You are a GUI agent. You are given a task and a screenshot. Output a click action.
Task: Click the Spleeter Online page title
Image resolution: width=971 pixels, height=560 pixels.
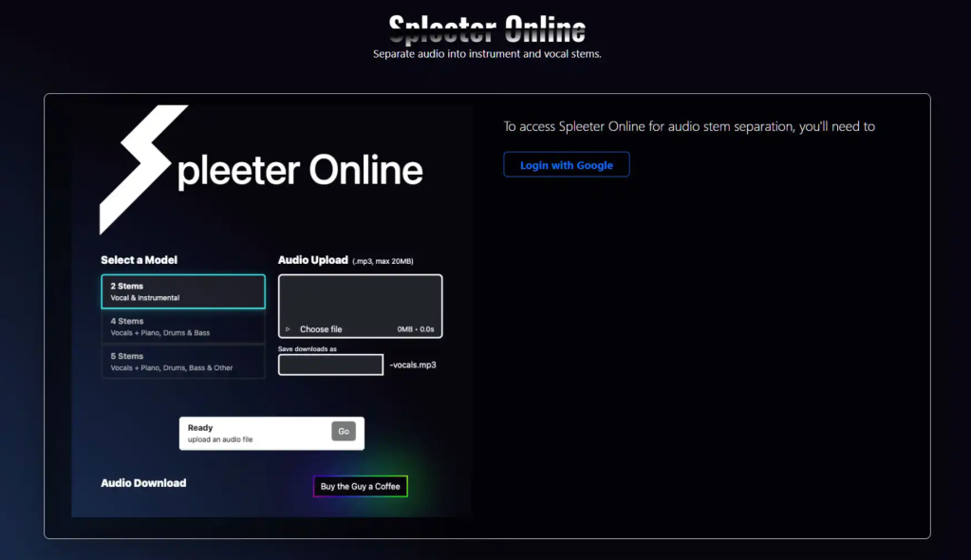tap(485, 28)
